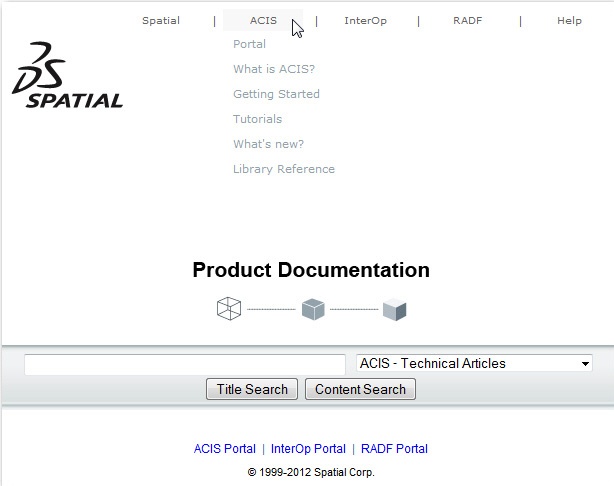
Task: Click the rightmost solid cube icon
Action: 395,310
